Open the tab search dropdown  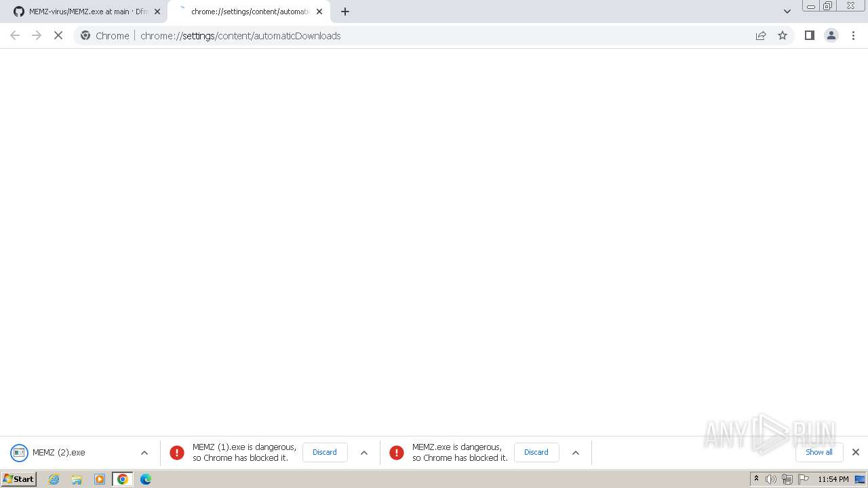coord(787,12)
